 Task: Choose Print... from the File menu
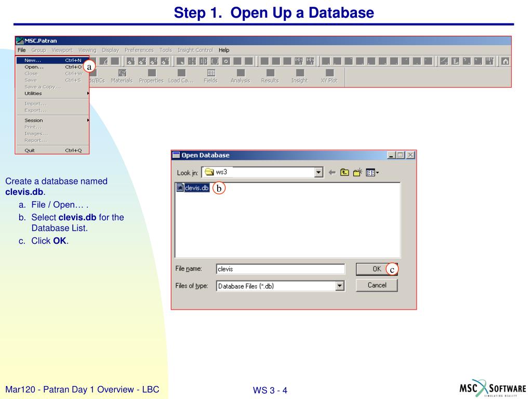52,127
